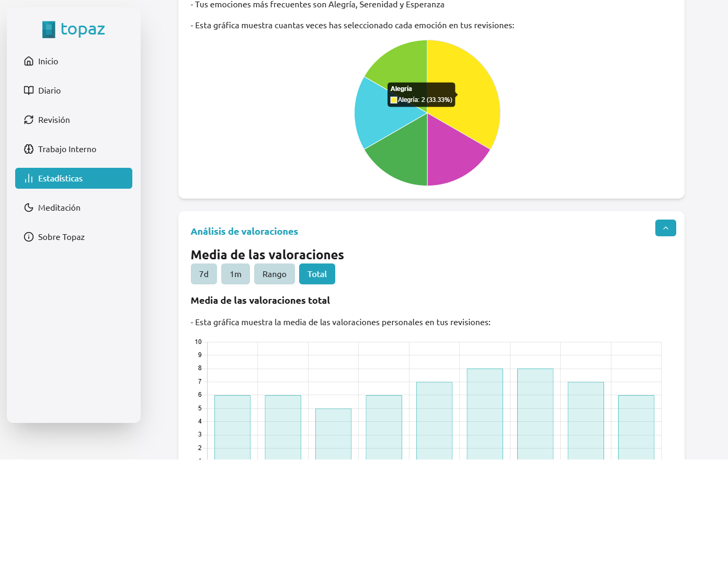Viewport: 728px width, 563px height.
Task: Switch to the 1m time range
Action: [x=235, y=274]
